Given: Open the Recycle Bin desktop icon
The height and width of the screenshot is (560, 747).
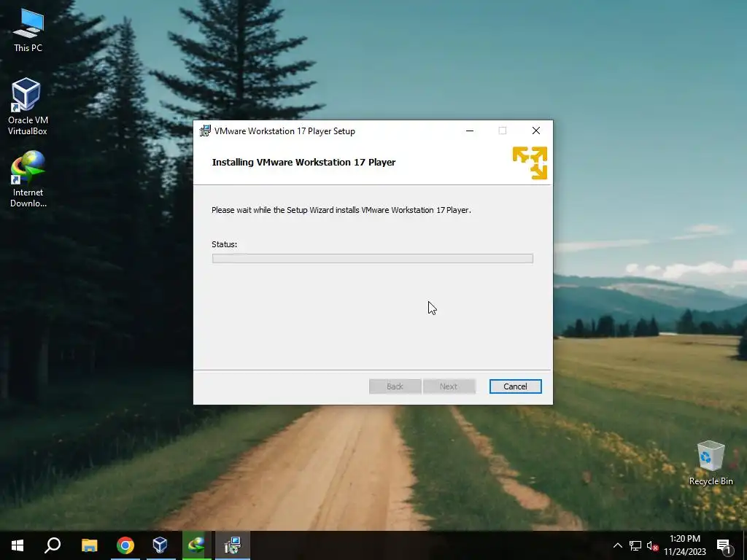Looking at the screenshot, I should 711,463.
